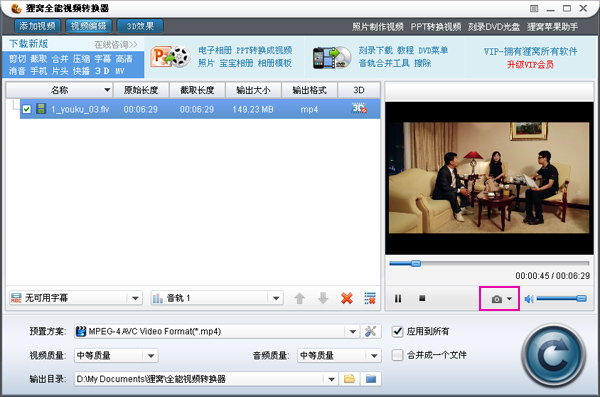Click the menu icon in title bar
600x397 pixels.
tap(534, 8)
